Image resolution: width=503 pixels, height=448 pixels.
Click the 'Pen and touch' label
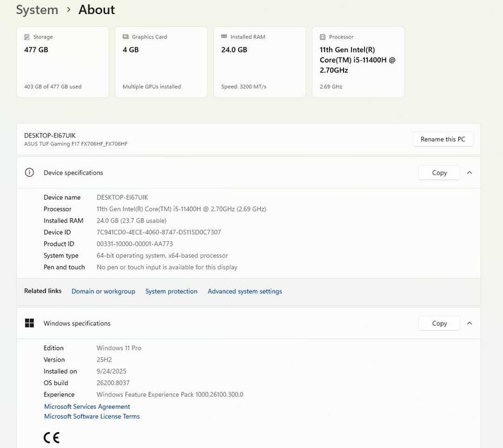pos(64,268)
